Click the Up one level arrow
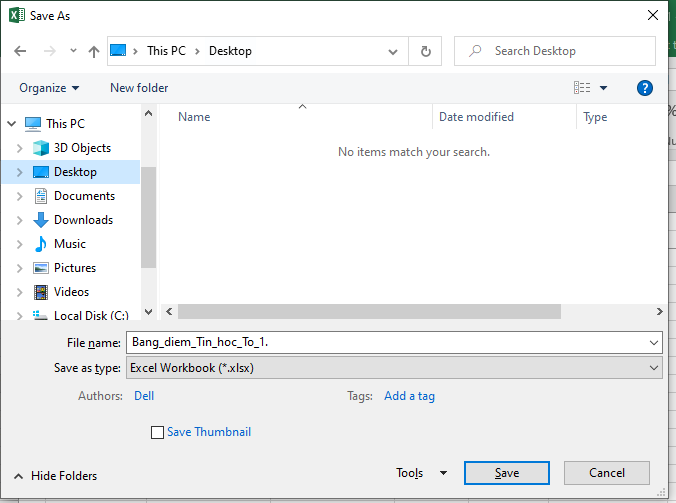This screenshot has height=503, width=676. (93, 51)
